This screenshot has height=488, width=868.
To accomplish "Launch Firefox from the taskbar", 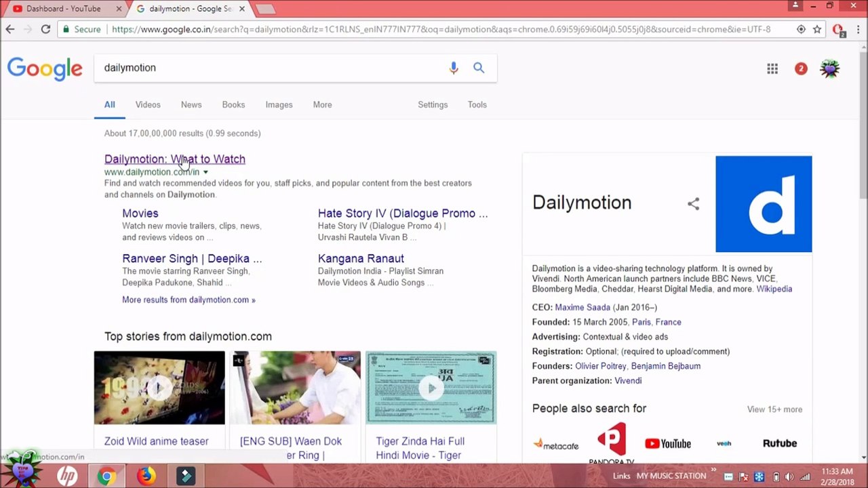I will click(x=146, y=476).
